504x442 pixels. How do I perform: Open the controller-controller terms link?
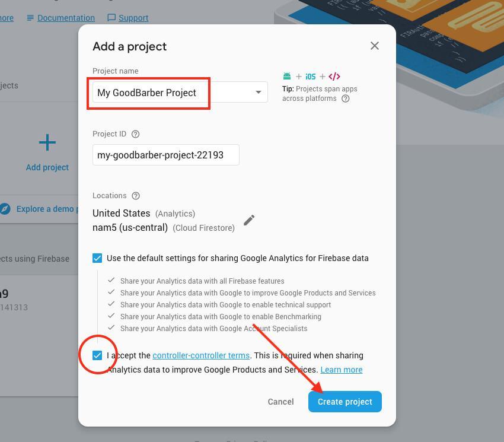[x=201, y=355]
